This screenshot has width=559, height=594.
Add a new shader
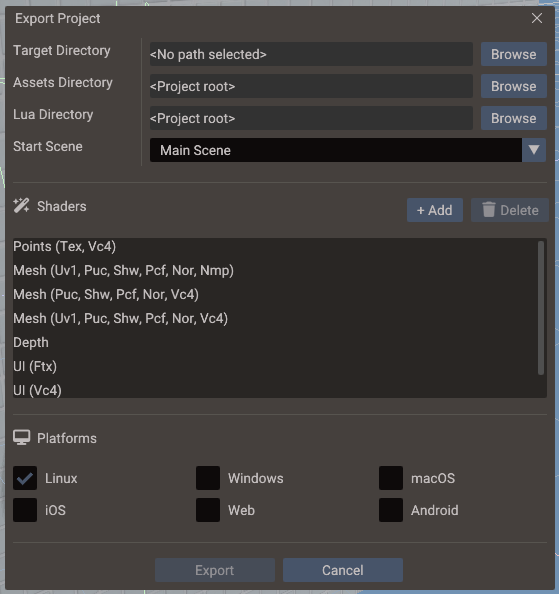point(434,210)
